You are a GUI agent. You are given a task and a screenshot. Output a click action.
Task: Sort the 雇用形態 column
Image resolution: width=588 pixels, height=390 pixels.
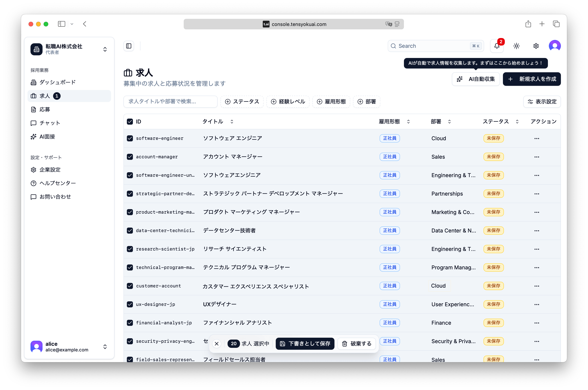click(408, 121)
